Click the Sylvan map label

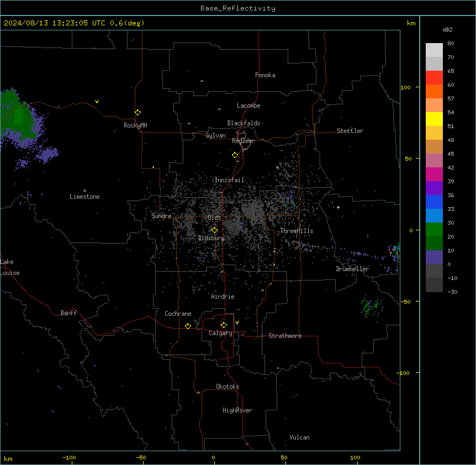click(215, 135)
